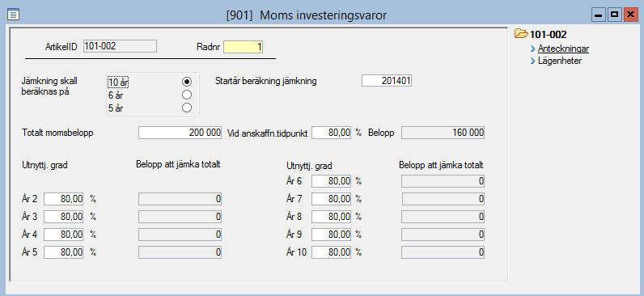Click År 8 belopp att jämka field
644x296 pixels.
(x=443, y=217)
